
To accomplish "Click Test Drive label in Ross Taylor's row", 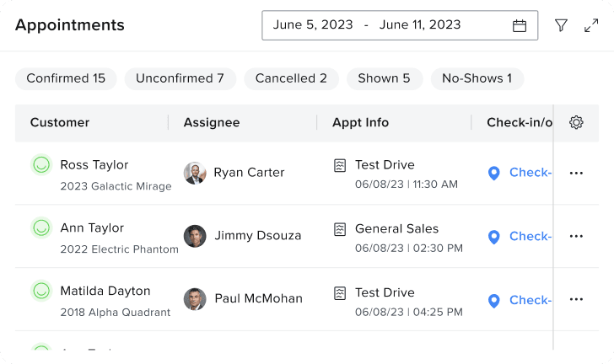I will 385,165.
